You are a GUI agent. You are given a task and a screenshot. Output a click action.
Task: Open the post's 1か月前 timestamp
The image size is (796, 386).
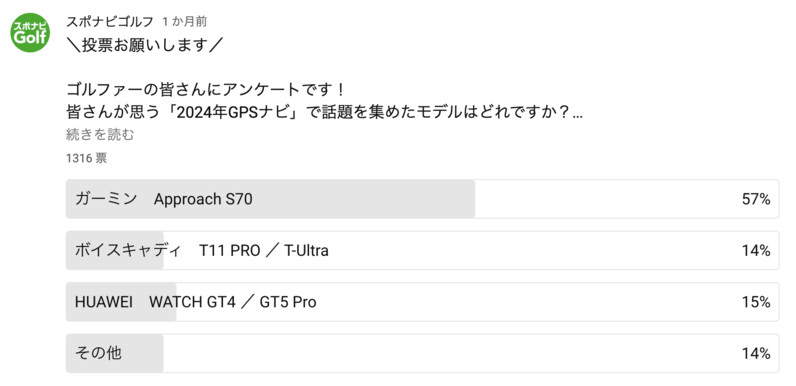pyautogui.click(x=185, y=22)
